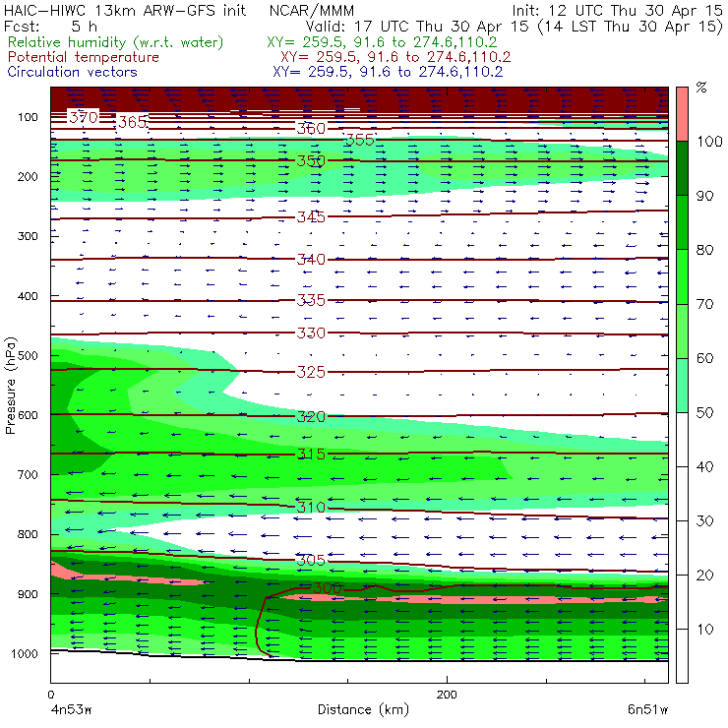Click the 310 contour label

pyautogui.click(x=311, y=507)
